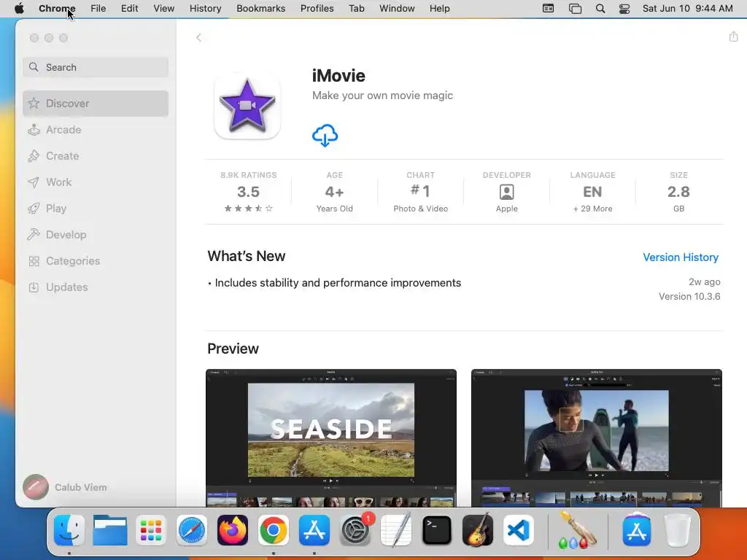Screen dimensions: 747x560
Task: Open the paintbrush app in Dock
Action: coord(577,530)
